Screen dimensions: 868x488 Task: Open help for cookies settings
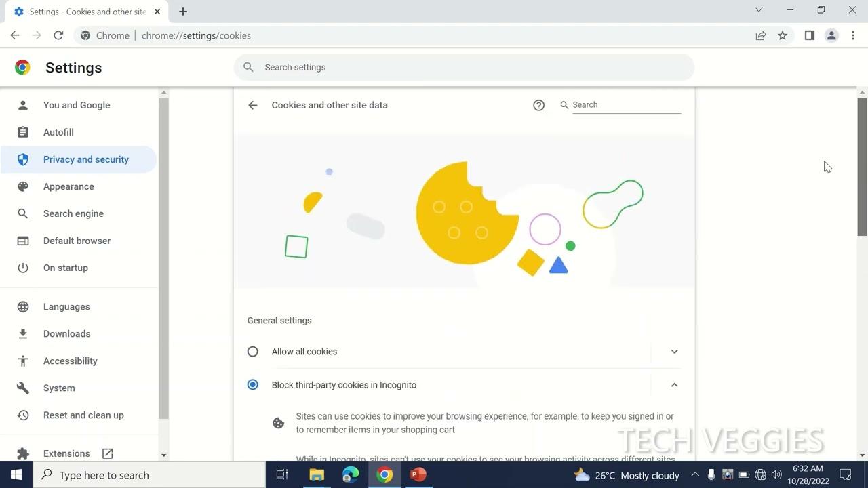click(538, 105)
